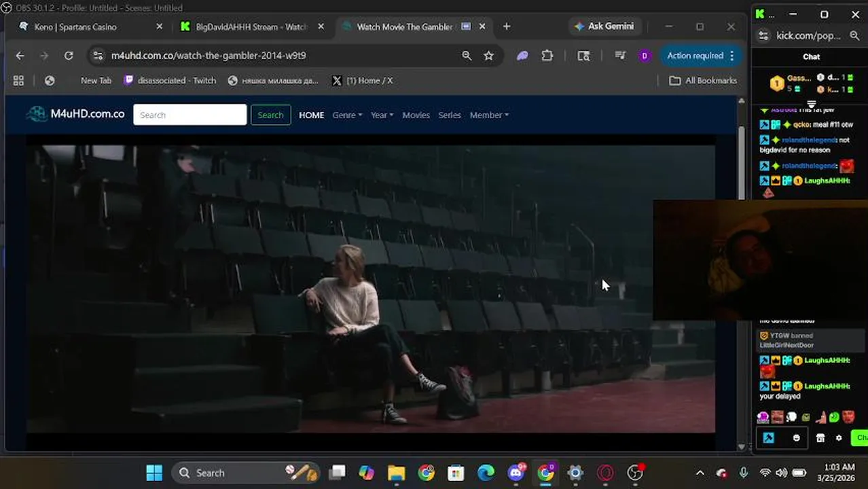Open the disassociated - Twitch bookmark
This screenshot has width=868, height=489.
point(170,80)
